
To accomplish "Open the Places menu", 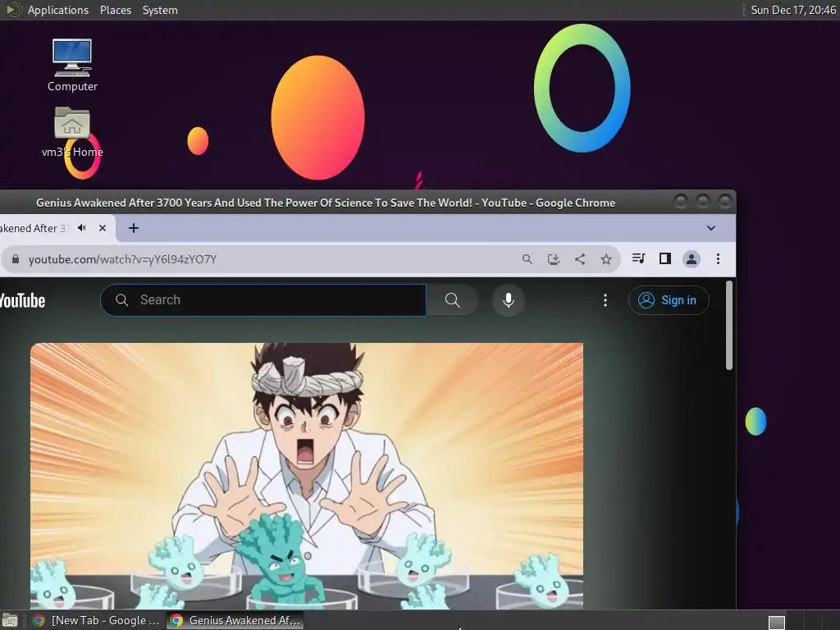I will pos(115,10).
